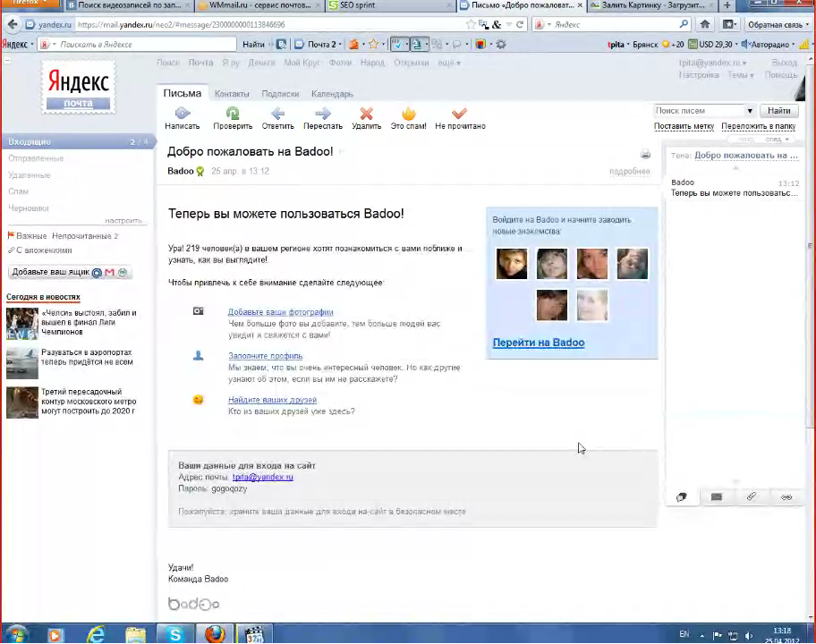Select the SEO sprint browser tab
This screenshot has height=644, width=816.
click(x=390, y=5)
